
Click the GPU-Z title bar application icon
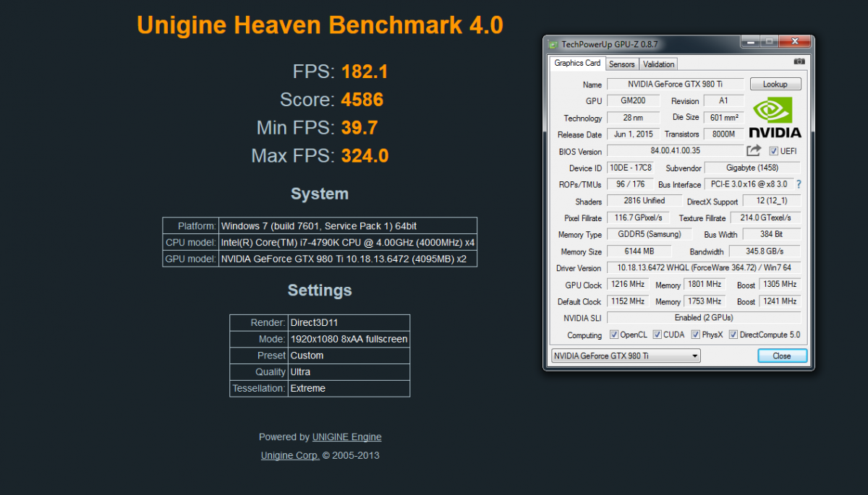553,45
